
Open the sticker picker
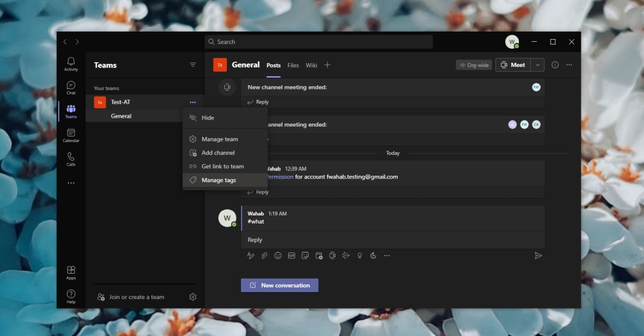click(x=305, y=256)
